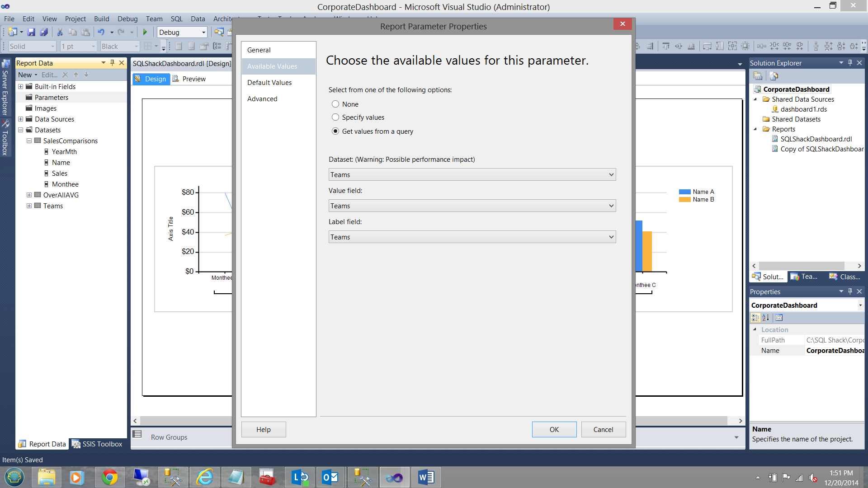Click the OK button
Viewport: 868px width, 488px height.
click(x=554, y=430)
